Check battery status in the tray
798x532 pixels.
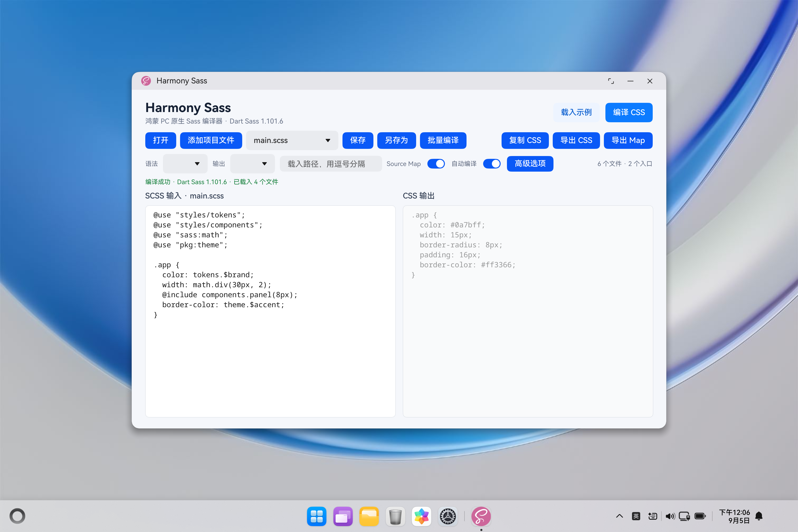[700, 516]
